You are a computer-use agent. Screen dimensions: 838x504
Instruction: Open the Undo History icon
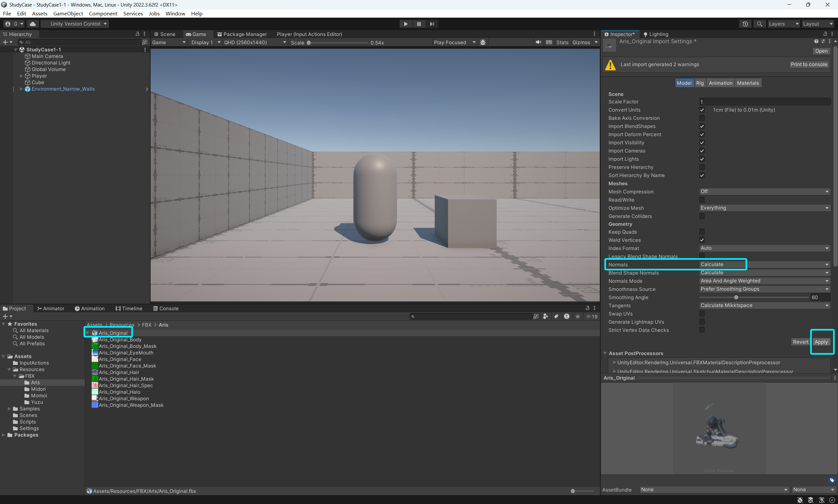(x=745, y=24)
